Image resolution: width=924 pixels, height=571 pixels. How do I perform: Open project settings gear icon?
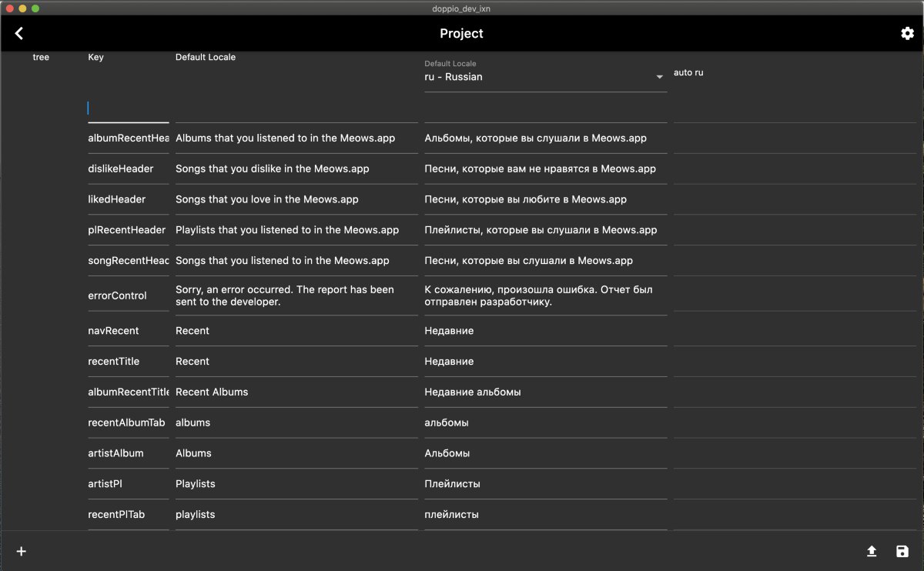[x=907, y=33]
